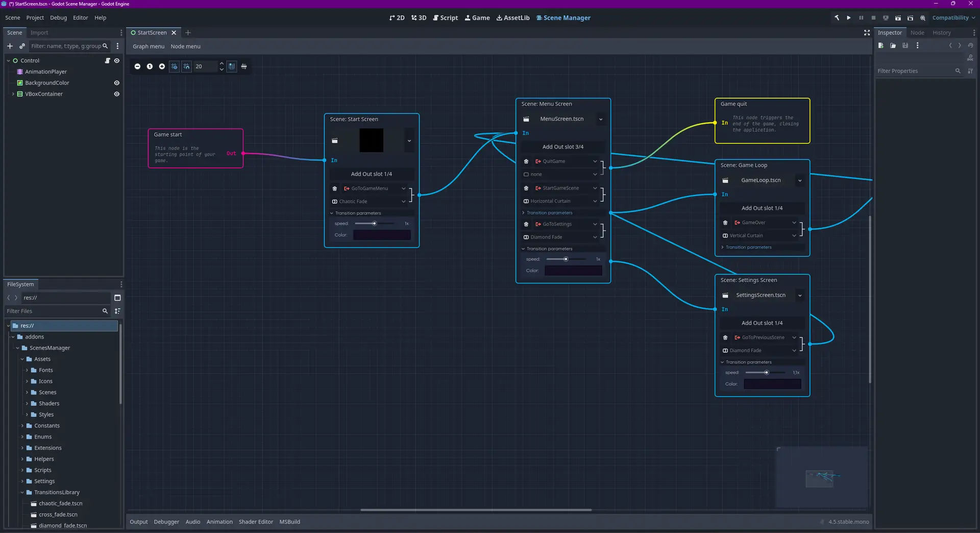Run the current scene
The height and width of the screenshot is (533, 980).
(x=898, y=17)
